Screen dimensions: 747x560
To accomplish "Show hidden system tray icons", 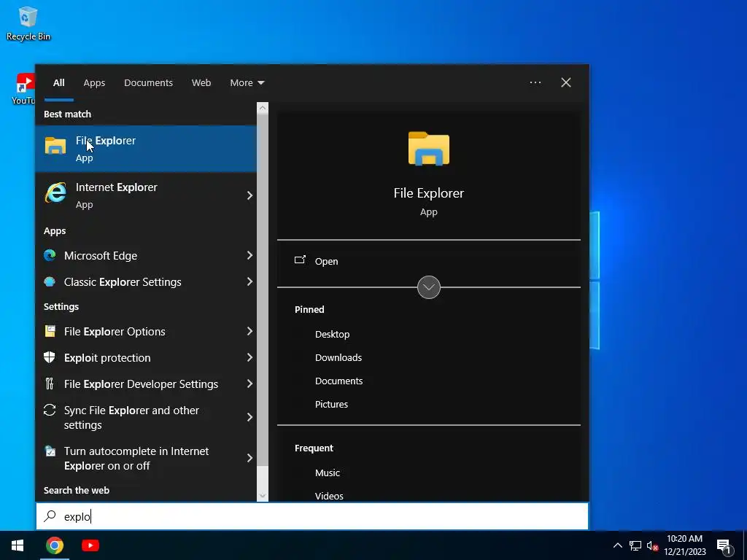I will (617, 545).
